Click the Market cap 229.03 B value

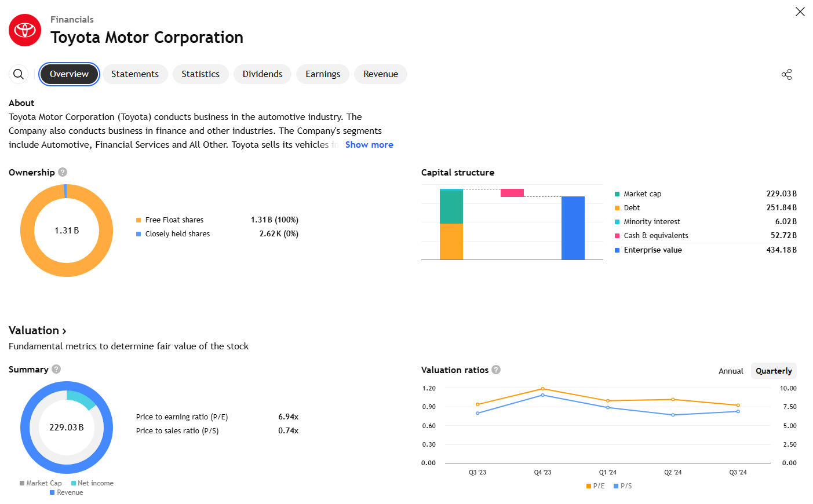(x=781, y=194)
